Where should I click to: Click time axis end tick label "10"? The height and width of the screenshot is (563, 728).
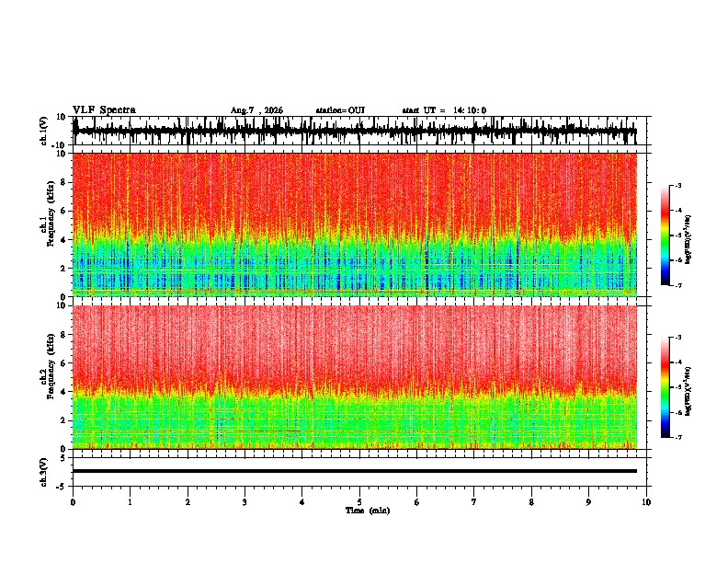point(646,502)
